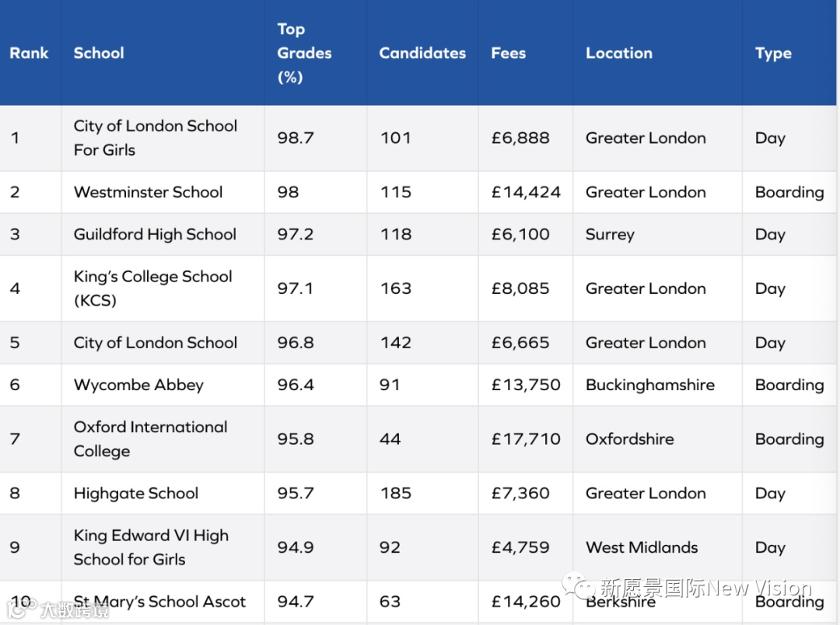Select the Westminster School row name
The width and height of the screenshot is (840, 625).
(x=148, y=192)
